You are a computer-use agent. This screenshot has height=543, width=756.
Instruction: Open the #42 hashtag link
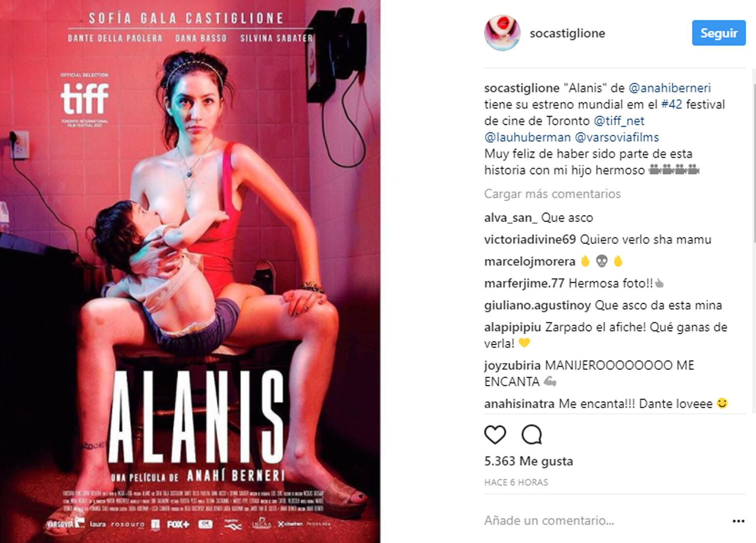point(671,104)
